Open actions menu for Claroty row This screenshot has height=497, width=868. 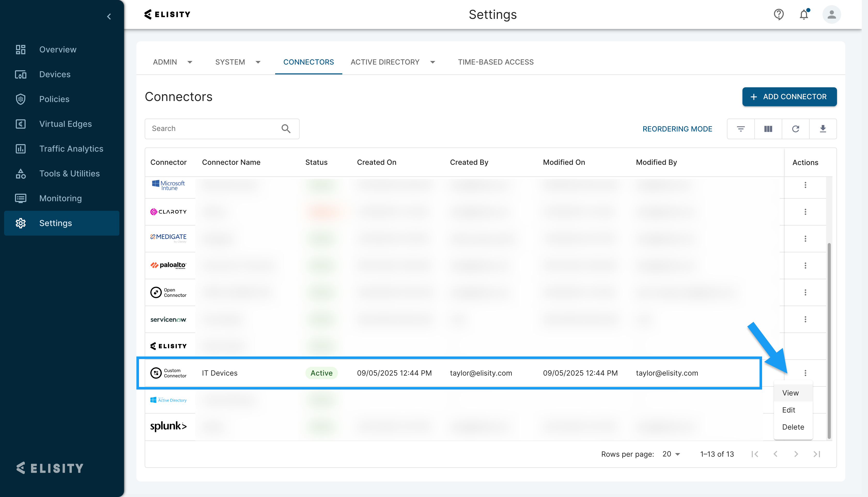click(805, 212)
